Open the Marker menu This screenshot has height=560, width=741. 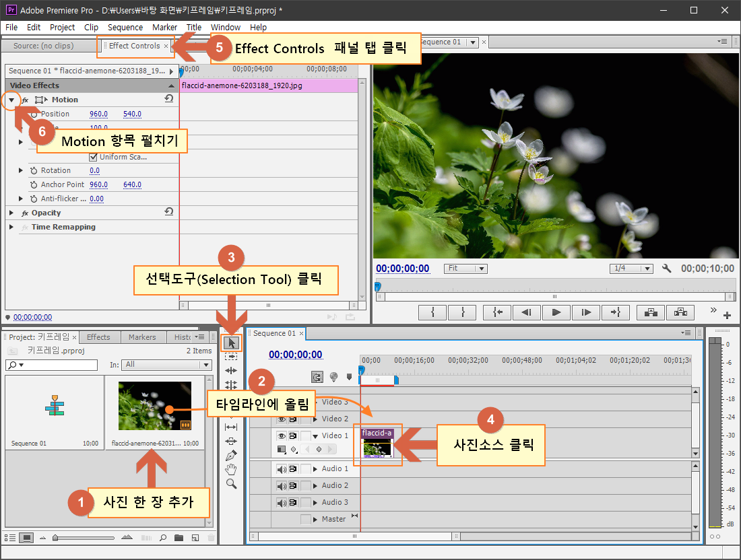tap(164, 28)
